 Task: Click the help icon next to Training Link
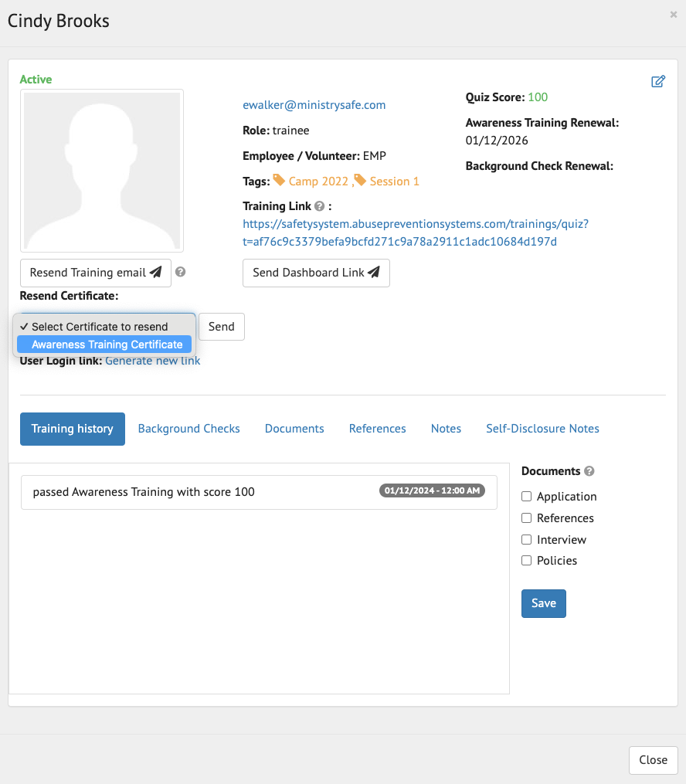tap(318, 206)
